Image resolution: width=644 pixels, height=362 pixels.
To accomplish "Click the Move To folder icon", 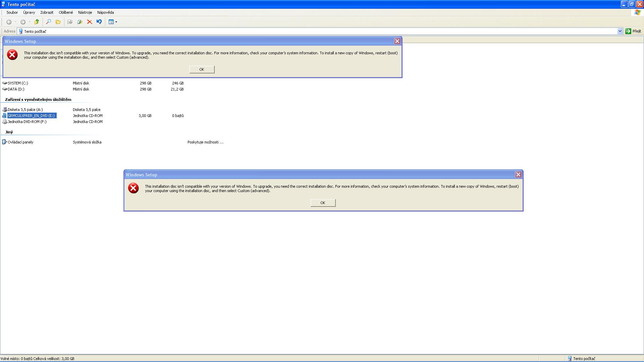I will pyautogui.click(x=70, y=22).
